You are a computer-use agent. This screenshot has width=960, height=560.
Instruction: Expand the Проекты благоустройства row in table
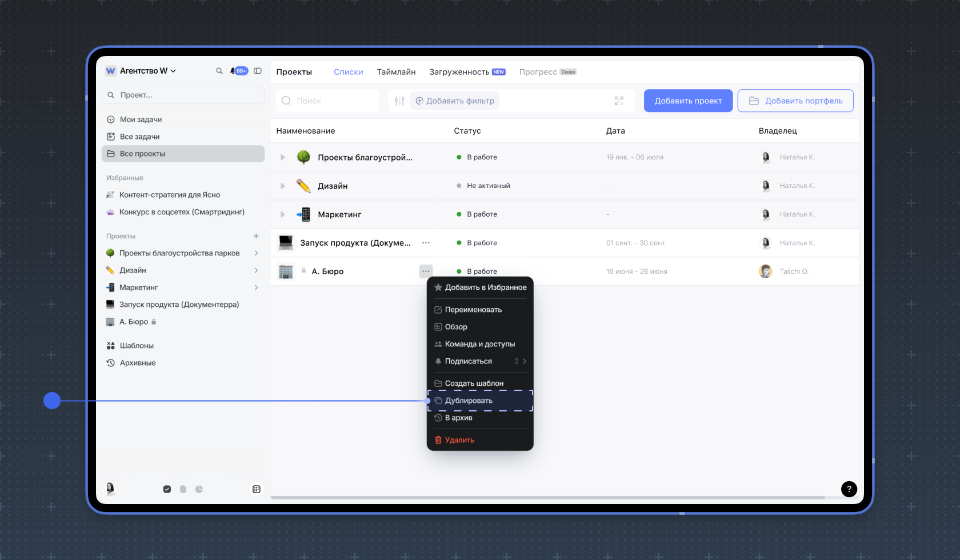(x=282, y=157)
